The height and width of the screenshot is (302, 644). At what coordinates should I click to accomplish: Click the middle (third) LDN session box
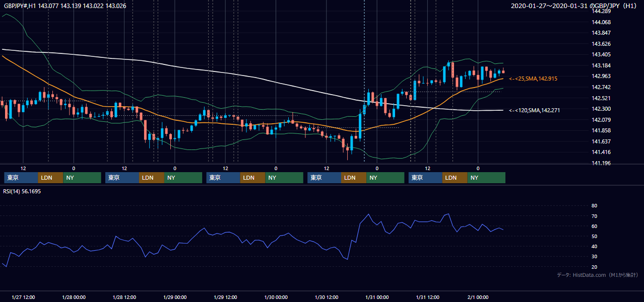pyautogui.click(x=253, y=178)
